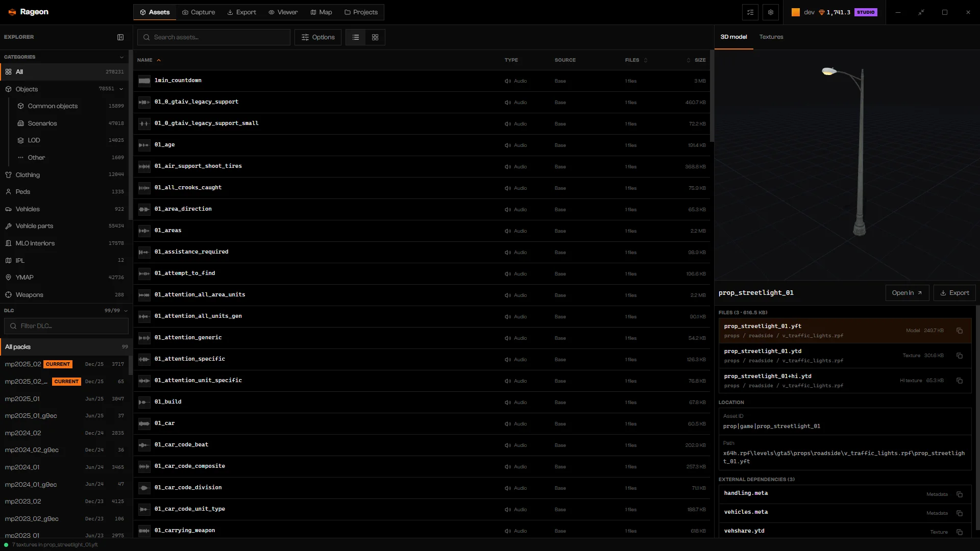Click the prop|game|prop_streetlight_01 asset ID
Viewport: 980px width, 551px height.
click(x=772, y=427)
